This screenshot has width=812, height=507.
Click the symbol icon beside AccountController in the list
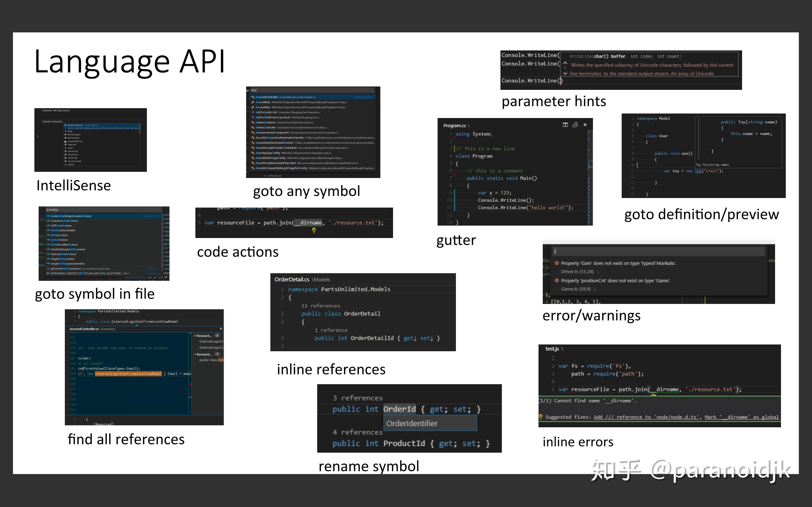pyautogui.click(x=253, y=97)
